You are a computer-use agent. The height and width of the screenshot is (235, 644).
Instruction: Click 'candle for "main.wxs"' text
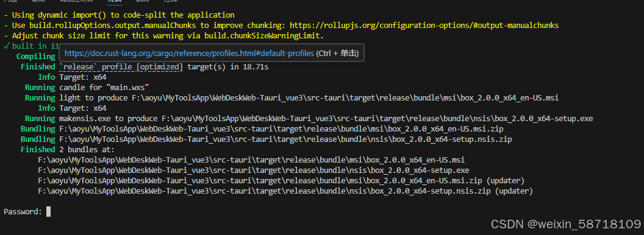pos(104,87)
